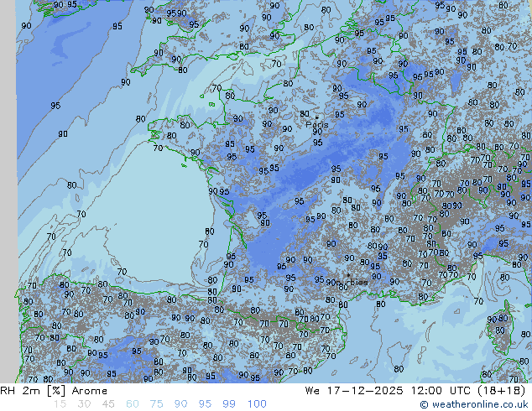This screenshot has height=411, width=532.
Task: Click the Arome model name
Action: click(90, 391)
